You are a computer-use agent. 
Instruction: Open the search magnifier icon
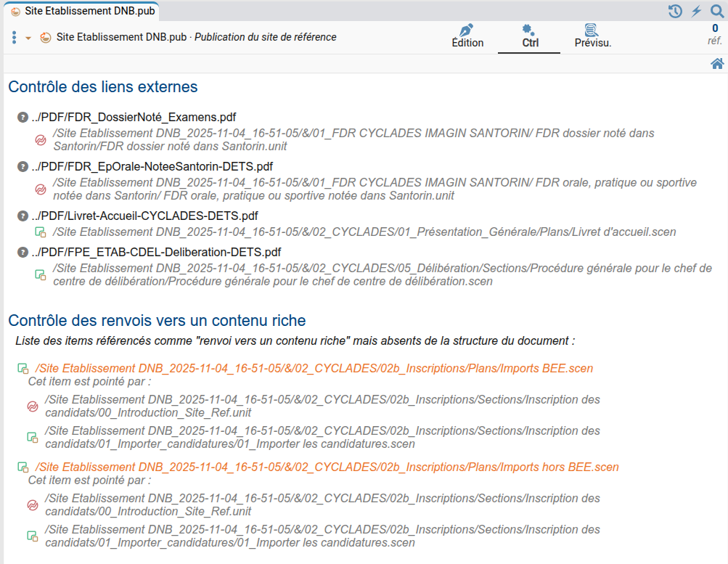pyautogui.click(x=716, y=11)
